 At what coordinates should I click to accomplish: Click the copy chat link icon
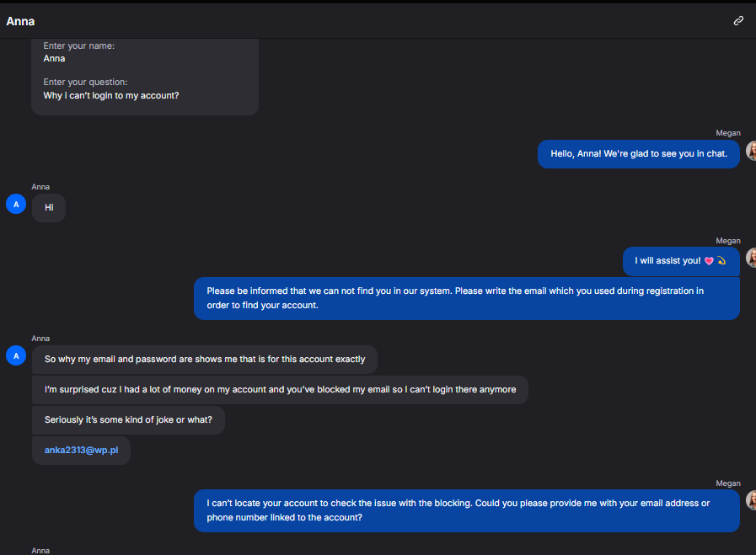coord(738,21)
